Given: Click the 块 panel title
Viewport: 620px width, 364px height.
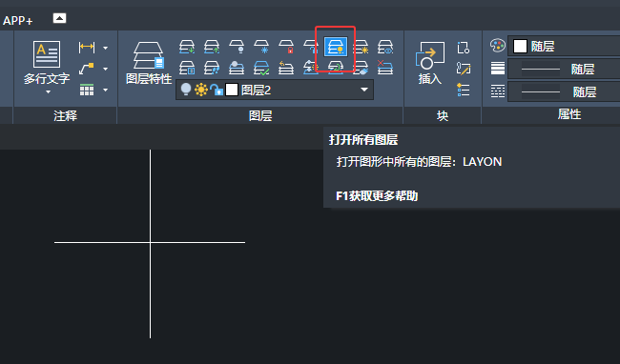Looking at the screenshot, I should point(443,115).
